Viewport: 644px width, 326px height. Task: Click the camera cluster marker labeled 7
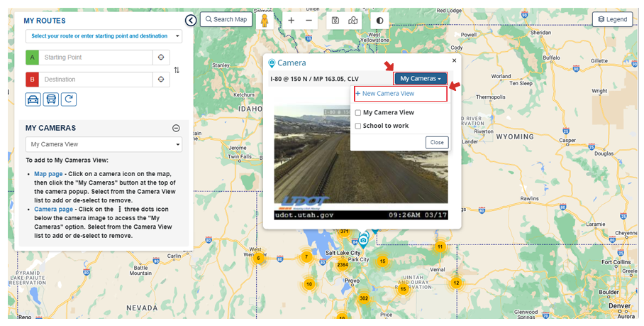pyautogui.click(x=306, y=257)
